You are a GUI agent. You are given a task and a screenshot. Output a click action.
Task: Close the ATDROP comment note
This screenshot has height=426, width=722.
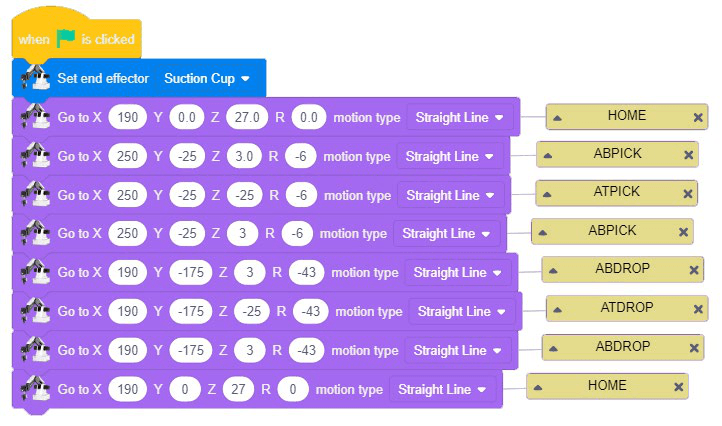pos(697,310)
